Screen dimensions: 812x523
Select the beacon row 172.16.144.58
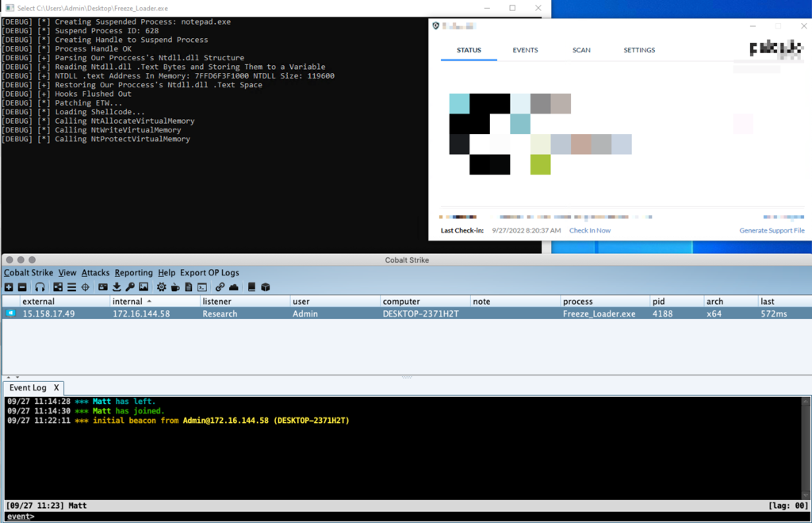click(x=407, y=313)
